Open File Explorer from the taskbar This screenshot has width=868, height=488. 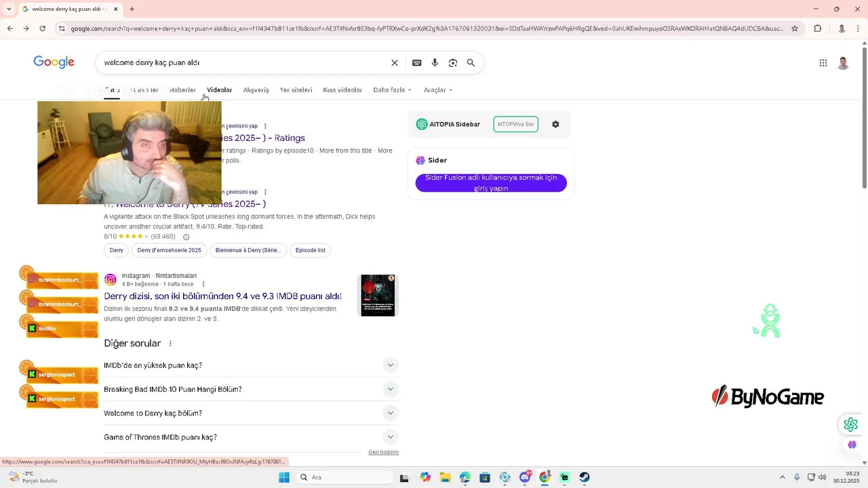pyautogui.click(x=445, y=477)
